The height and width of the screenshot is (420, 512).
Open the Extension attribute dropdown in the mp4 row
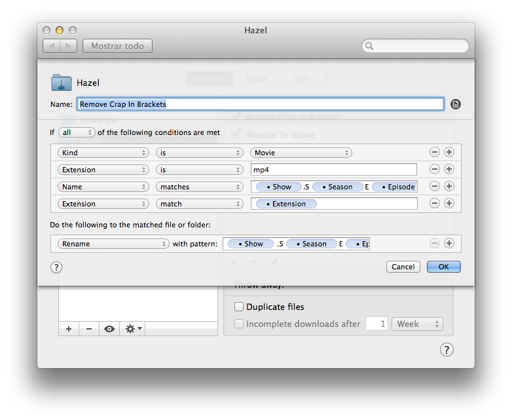pyautogui.click(x=103, y=170)
